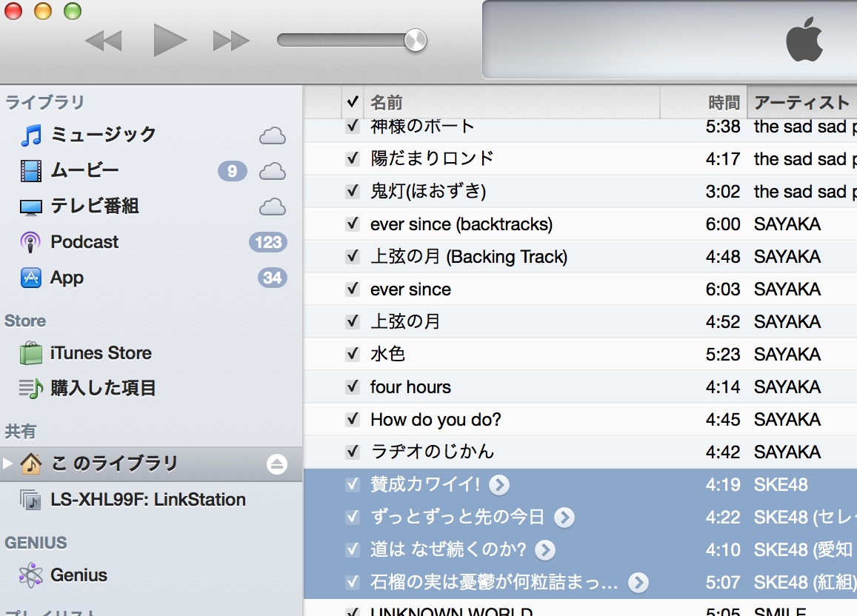Click the arrow button next to 賛成カワイイ!
The height and width of the screenshot is (616, 857).
499,484
